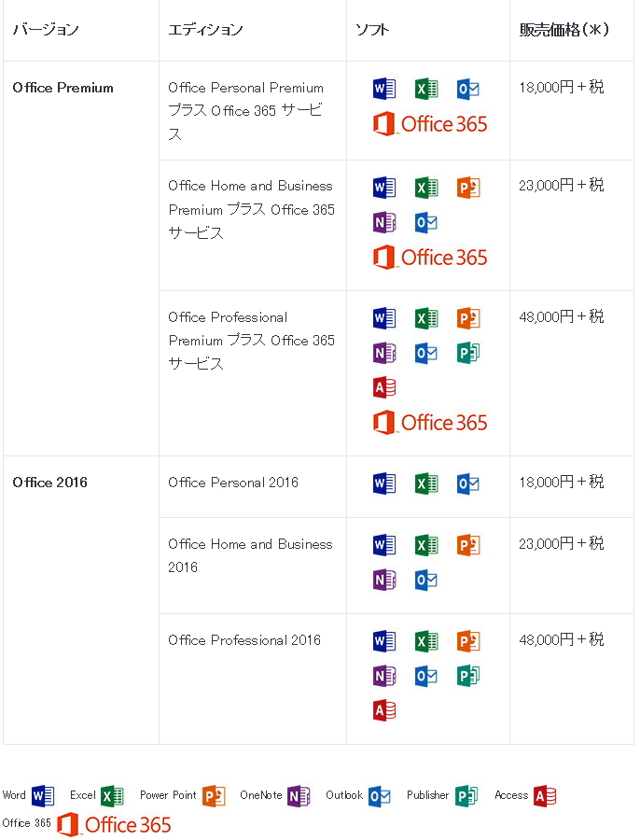This screenshot has width=640, height=840.
Task: Click the Office Premium version heading
Action: pos(63,88)
